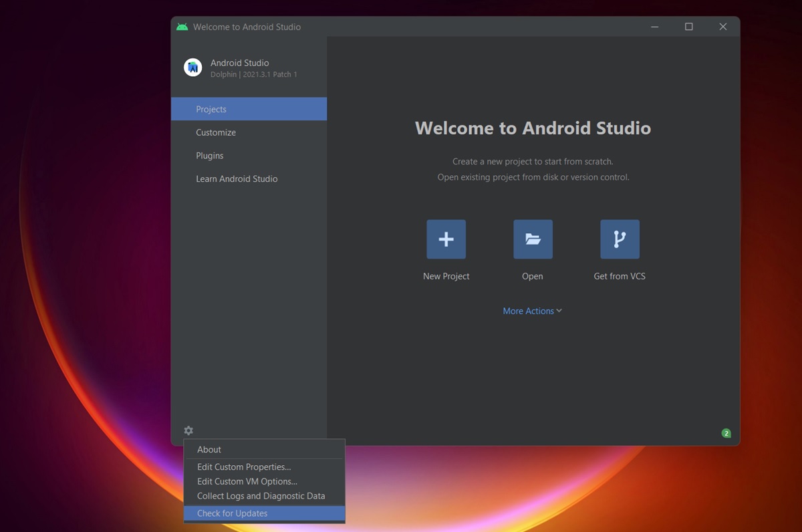Open the green notifications badge

click(x=726, y=433)
